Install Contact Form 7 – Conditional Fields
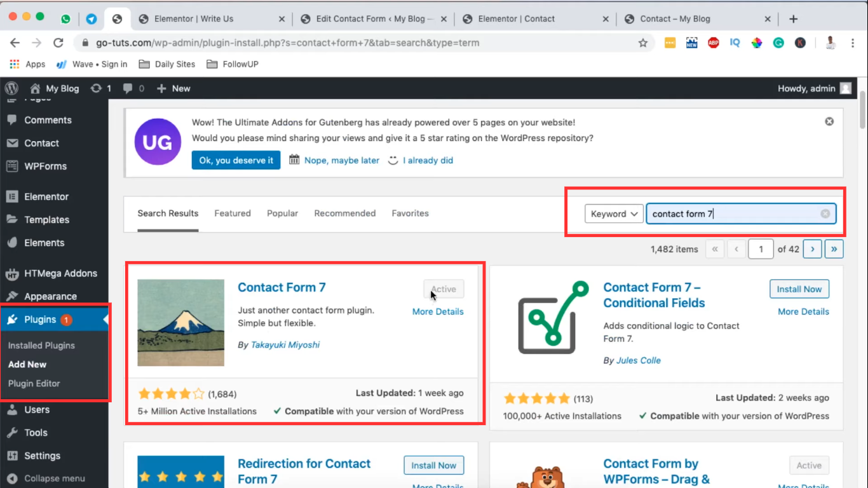The image size is (868, 488). 799,289
